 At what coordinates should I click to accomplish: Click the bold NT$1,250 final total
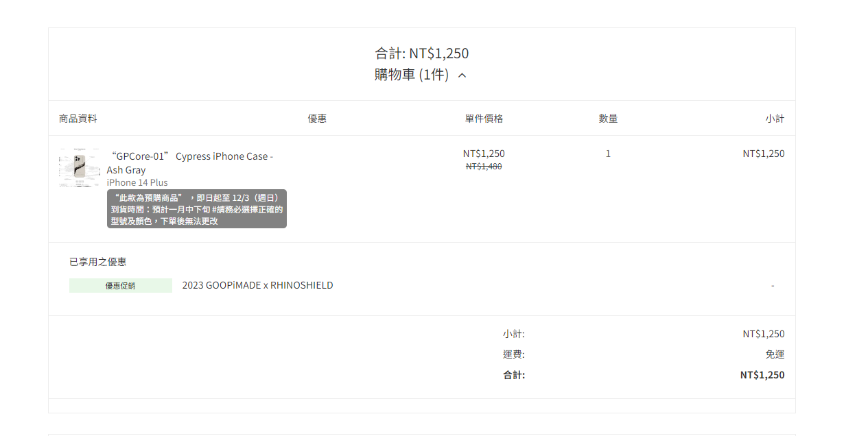click(762, 375)
